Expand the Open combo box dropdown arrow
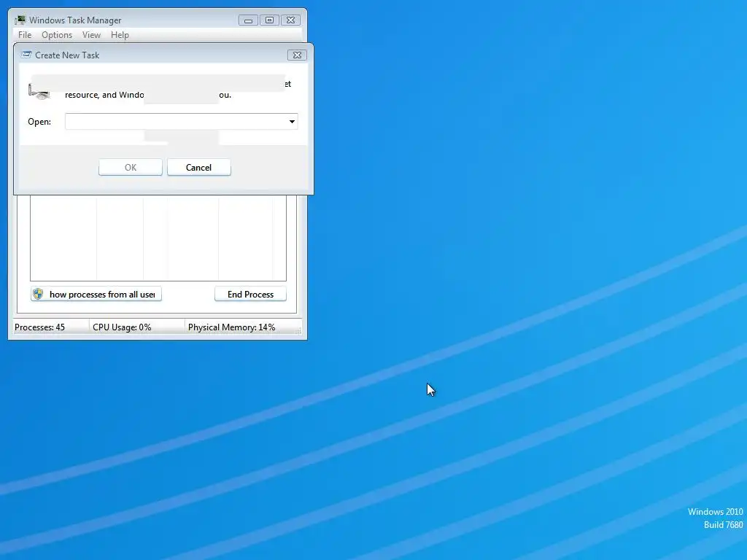Viewport: 747px width, 560px height. [292, 122]
